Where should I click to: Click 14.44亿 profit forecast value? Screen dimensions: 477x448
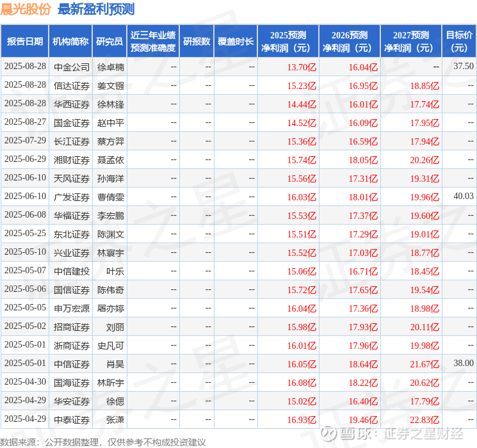(x=302, y=104)
